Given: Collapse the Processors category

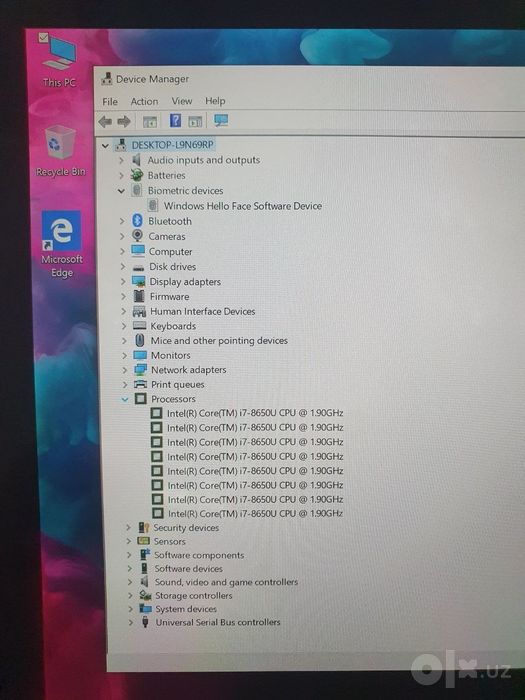Looking at the screenshot, I should [x=125, y=400].
